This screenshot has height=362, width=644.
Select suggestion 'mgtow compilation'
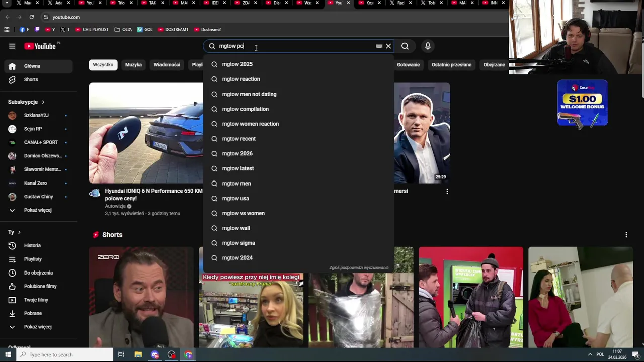tap(298, 109)
